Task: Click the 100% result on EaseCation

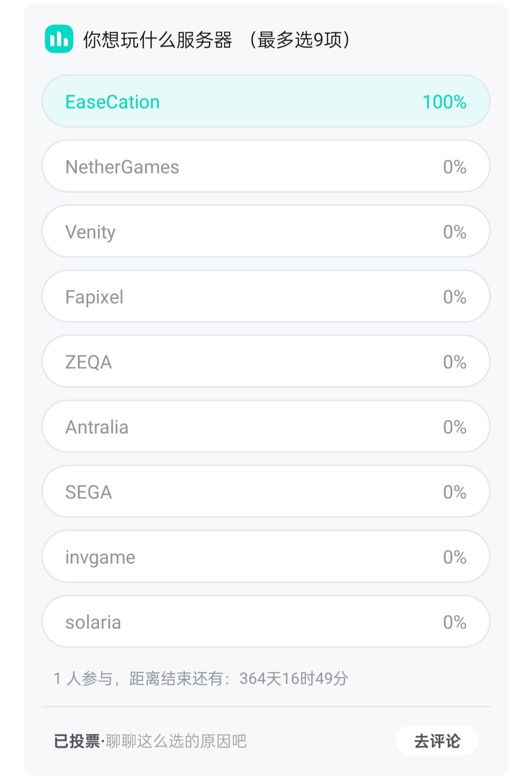Action: [x=444, y=102]
